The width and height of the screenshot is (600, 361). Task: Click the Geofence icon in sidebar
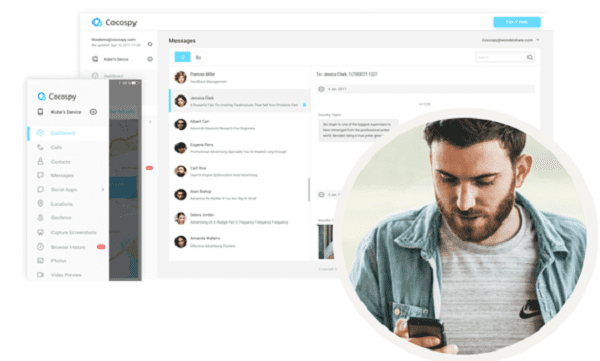(40, 217)
